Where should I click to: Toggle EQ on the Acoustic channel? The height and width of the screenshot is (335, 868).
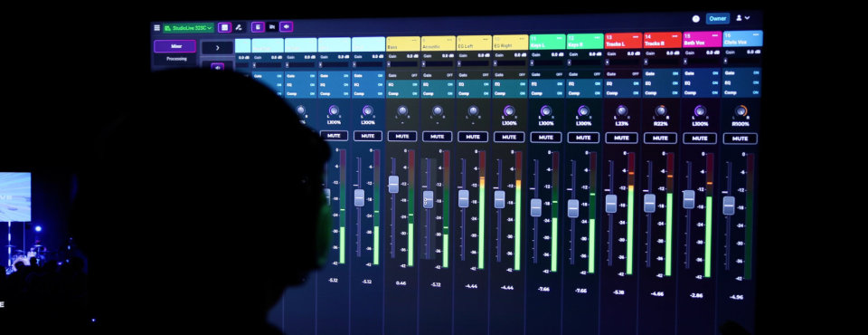438,84
